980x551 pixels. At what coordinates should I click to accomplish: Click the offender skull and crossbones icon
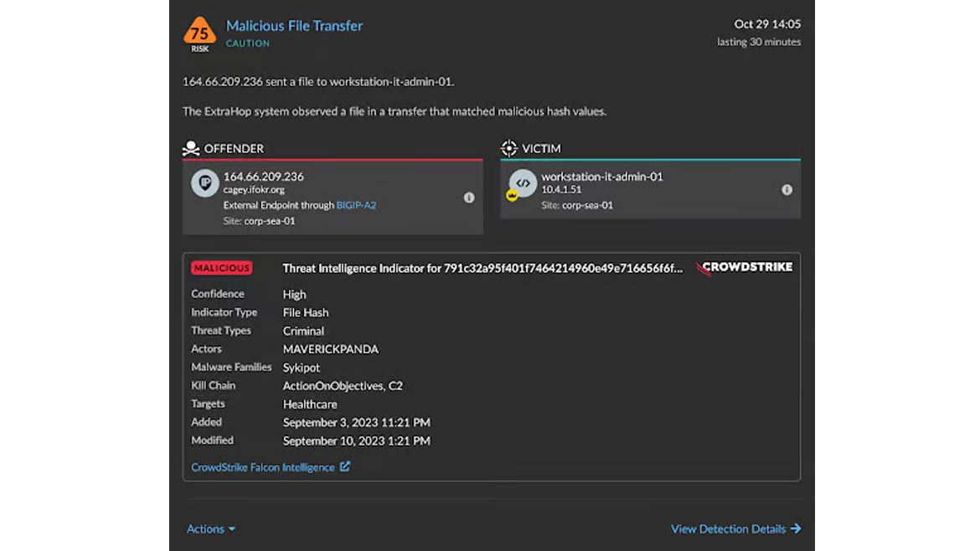[x=191, y=148]
